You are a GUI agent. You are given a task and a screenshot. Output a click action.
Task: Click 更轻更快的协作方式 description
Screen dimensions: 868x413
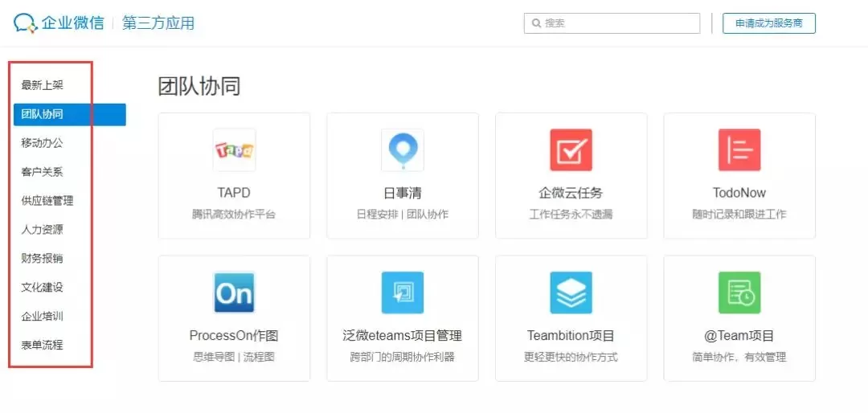tap(571, 357)
